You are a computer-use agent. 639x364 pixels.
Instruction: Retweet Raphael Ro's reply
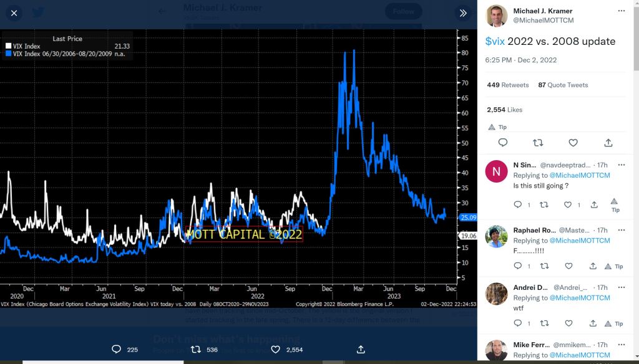click(543, 266)
